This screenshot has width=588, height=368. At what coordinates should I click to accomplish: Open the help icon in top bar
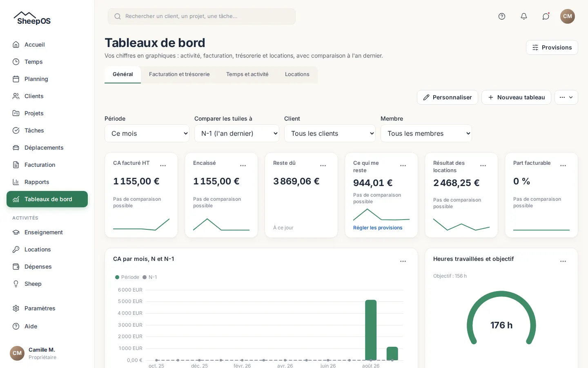click(502, 16)
